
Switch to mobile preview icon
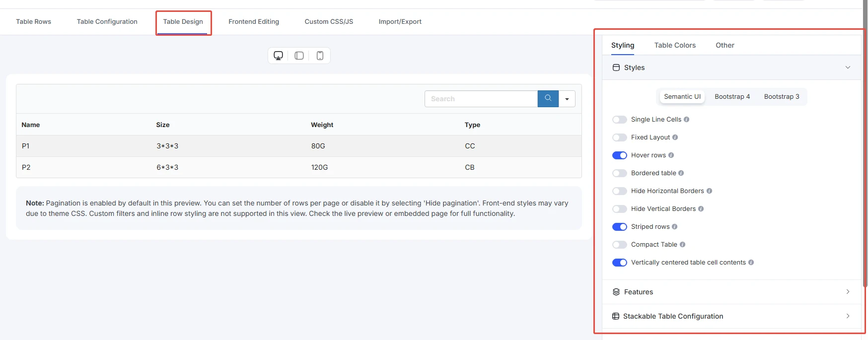tap(320, 56)
